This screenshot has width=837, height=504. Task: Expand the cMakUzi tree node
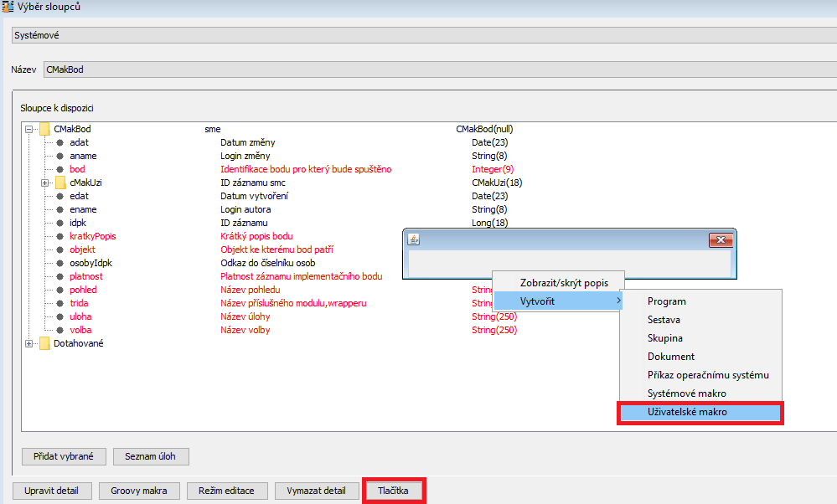[45, 183]
